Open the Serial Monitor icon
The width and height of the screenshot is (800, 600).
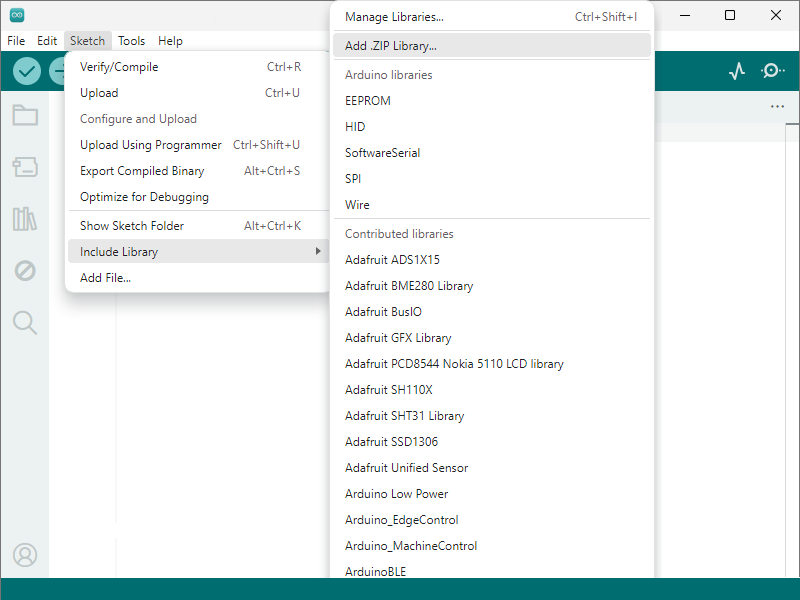tap(773, 71)
